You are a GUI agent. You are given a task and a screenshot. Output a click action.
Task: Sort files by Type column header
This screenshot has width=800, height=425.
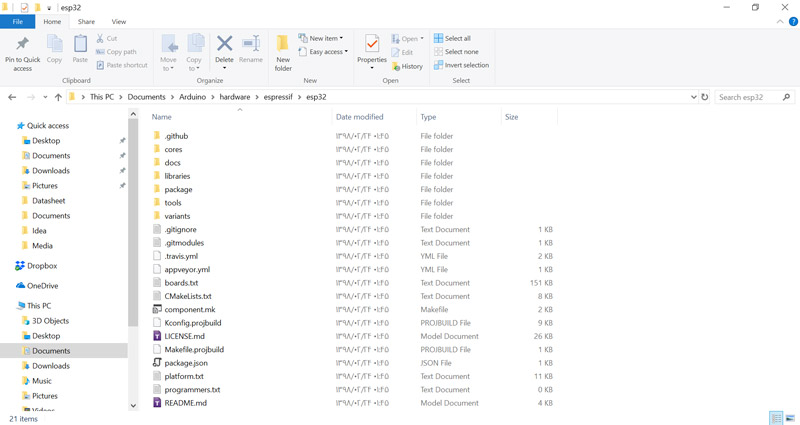pos(428,117)
